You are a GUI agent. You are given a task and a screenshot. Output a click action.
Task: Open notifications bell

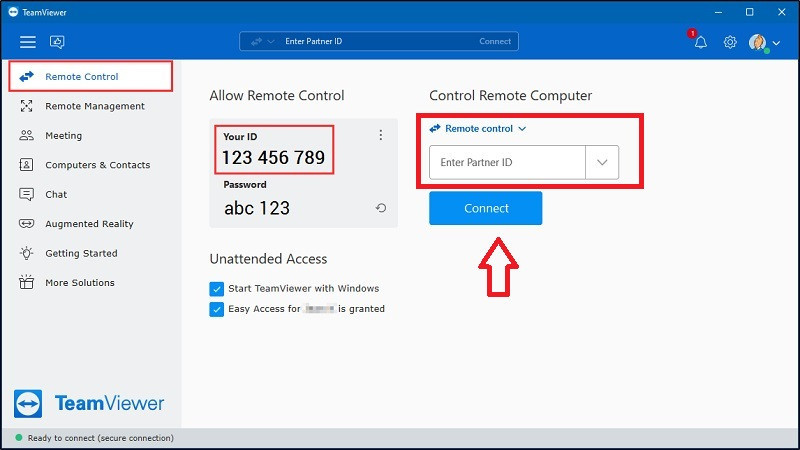[701, 42]
